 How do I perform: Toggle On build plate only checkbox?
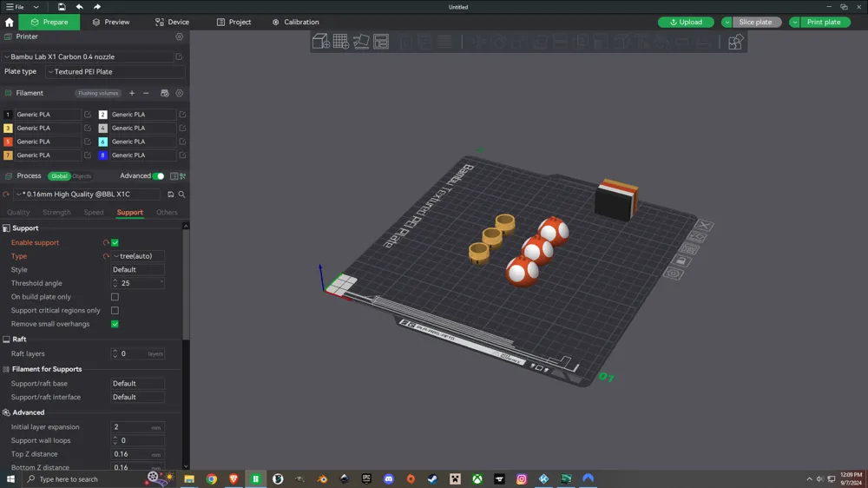115,297
